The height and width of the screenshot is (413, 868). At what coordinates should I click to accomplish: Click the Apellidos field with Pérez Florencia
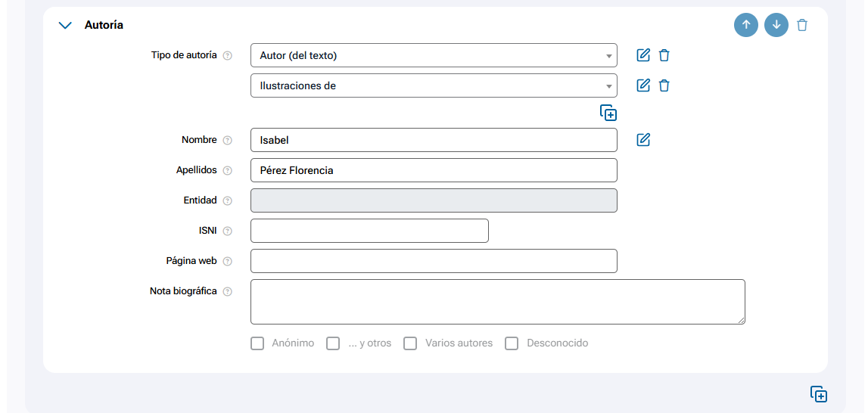click(x=434, y=170)
